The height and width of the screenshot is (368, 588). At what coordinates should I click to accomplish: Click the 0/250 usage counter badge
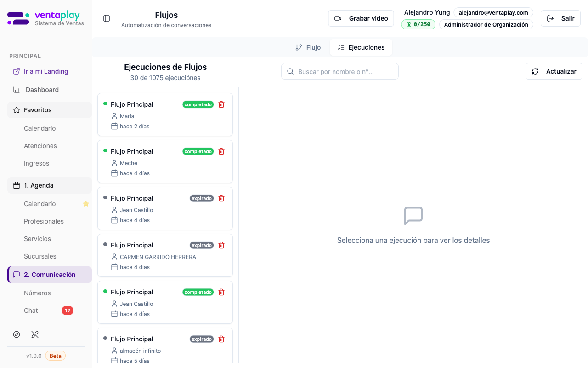[418, 24]
